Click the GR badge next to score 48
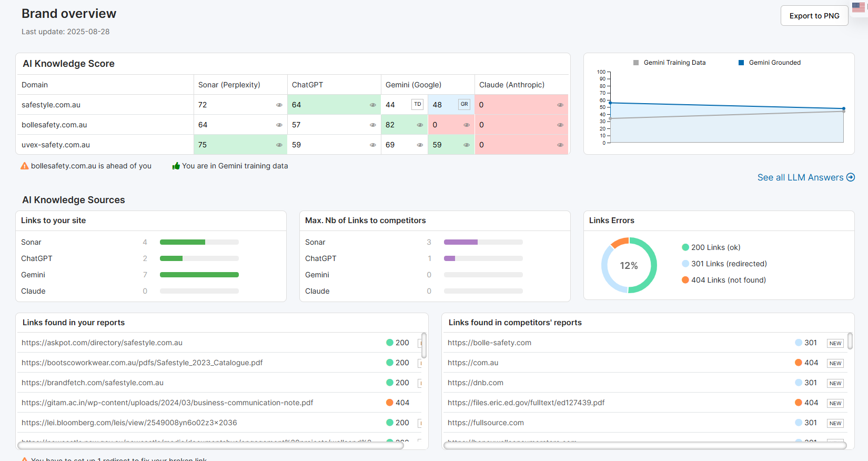Screen dimensions: 868x461 click(464, 104)
